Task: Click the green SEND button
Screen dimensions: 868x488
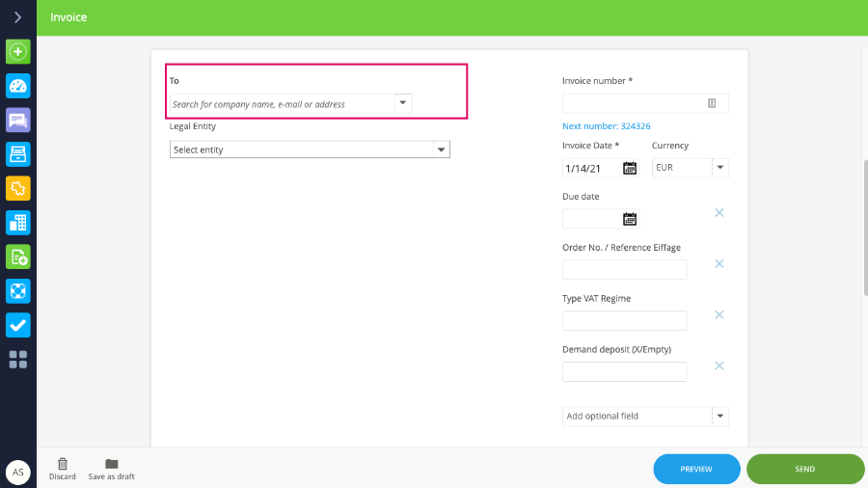Action: (x=805, y=469)
